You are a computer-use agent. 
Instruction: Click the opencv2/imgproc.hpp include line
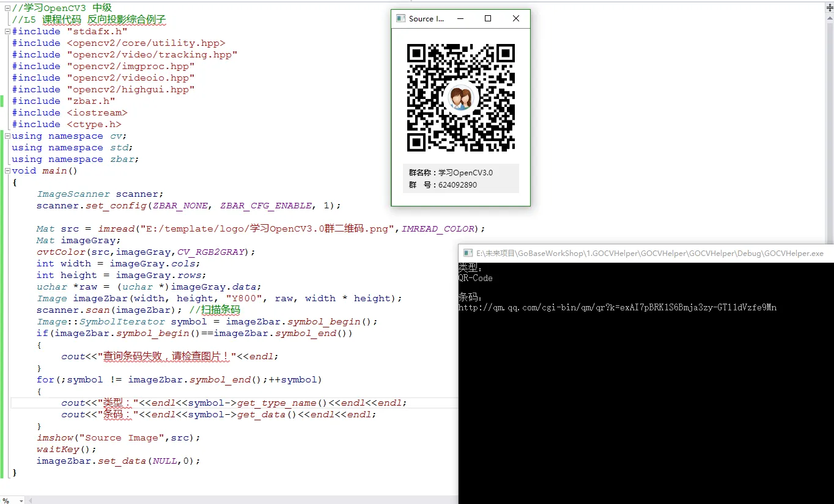(x=103, y=66)
